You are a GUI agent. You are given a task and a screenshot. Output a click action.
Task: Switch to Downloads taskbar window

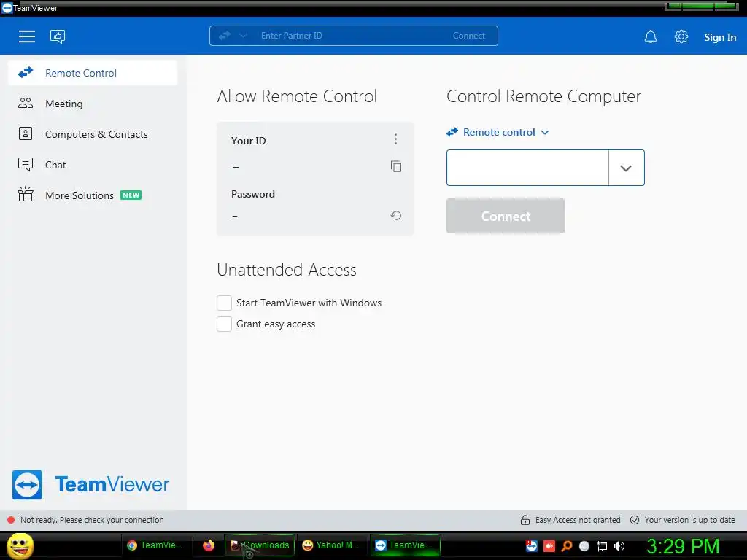tap(260, 545)
